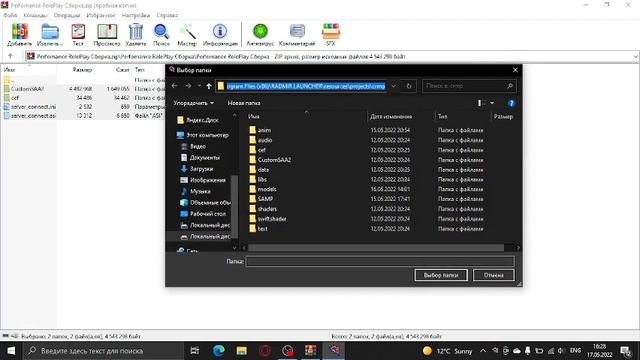Expand the address bar history dropdown

(x=393, y=86)
